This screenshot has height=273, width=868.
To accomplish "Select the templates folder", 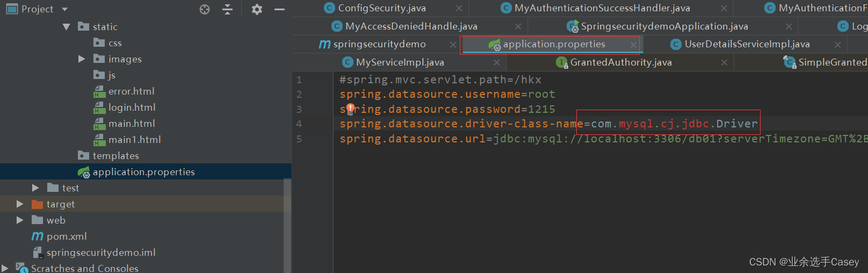I will pos(115,156).
